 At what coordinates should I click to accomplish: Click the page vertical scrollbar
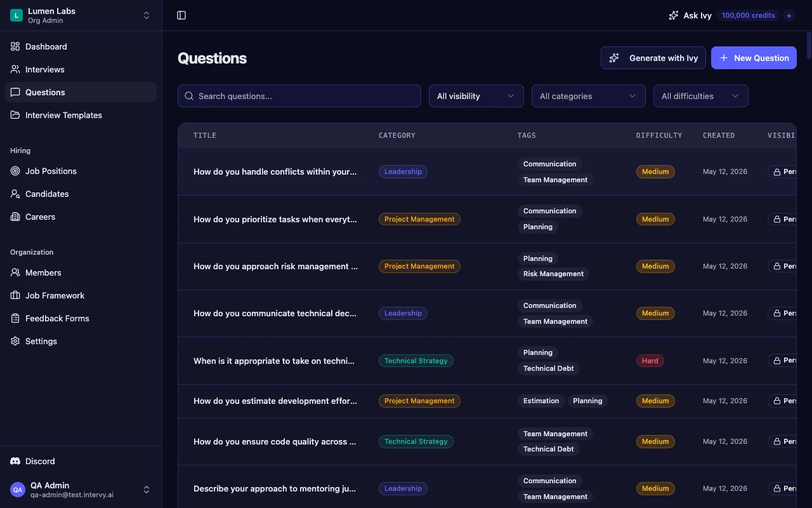click(x=809, y=44)
